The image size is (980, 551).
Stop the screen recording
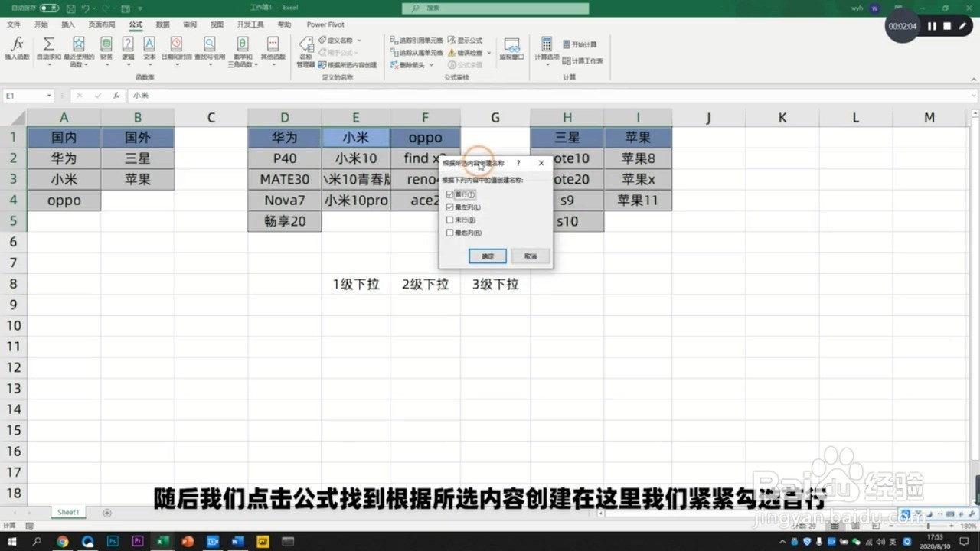(x=947, y=26)
